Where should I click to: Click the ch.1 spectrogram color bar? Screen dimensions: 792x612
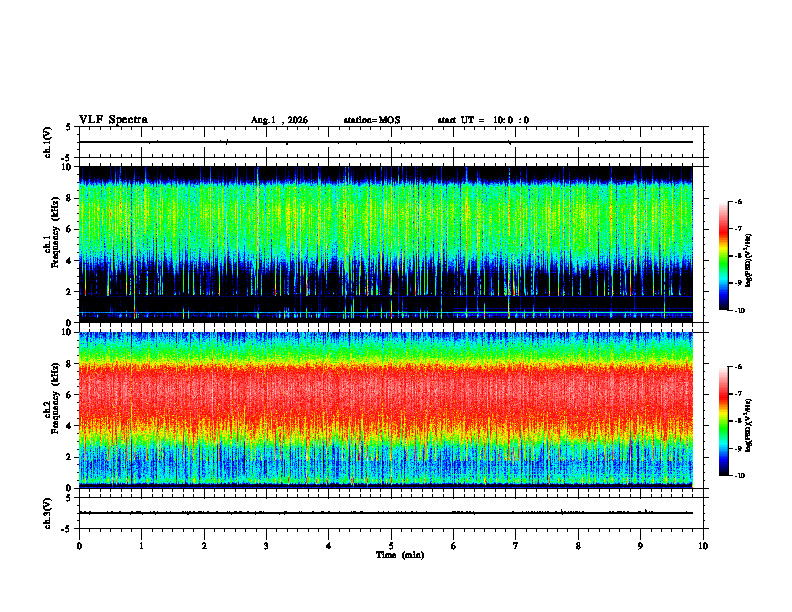(724, 256)
